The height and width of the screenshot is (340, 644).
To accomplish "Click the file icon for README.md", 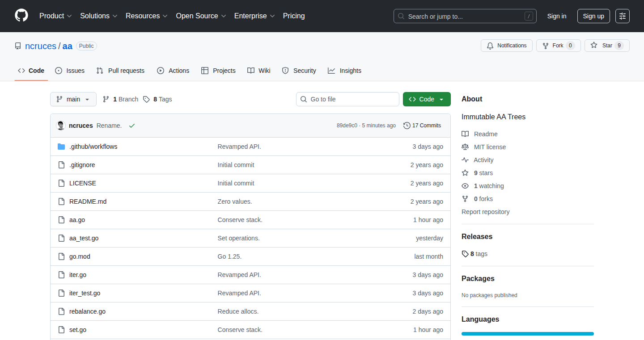I will [x=61, y=201].
